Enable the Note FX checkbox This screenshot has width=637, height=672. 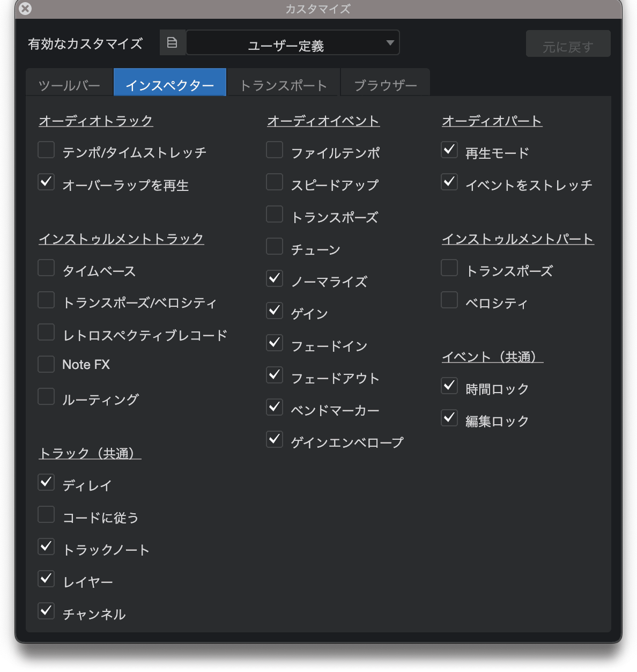[46, 364]
